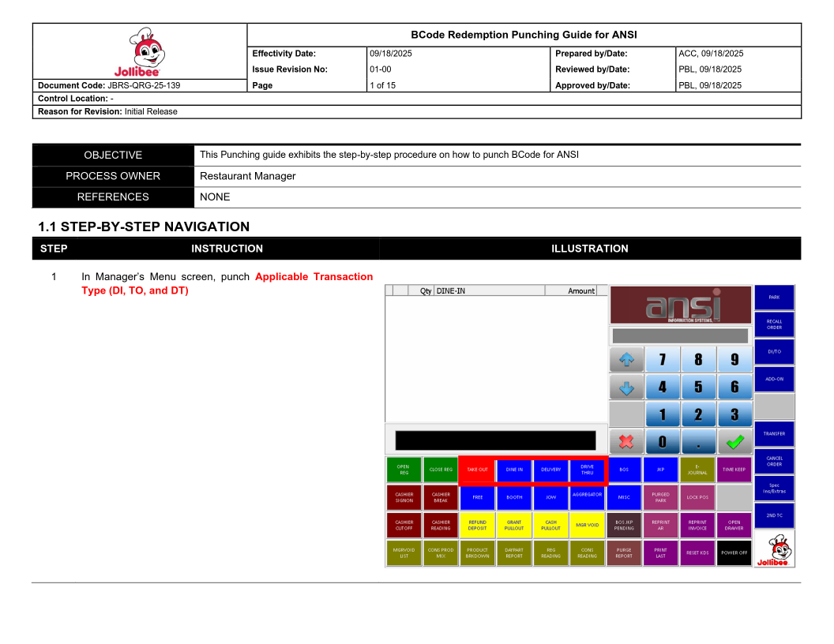Click the OPEN DRAWER button
Screen dimensions: 834x644
[734, 525]
